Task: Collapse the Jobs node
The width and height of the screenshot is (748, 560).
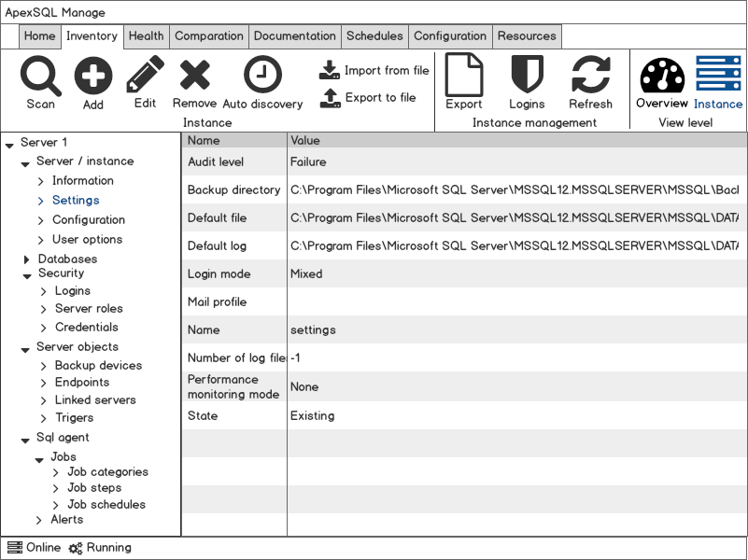Action: coord(39,459)
